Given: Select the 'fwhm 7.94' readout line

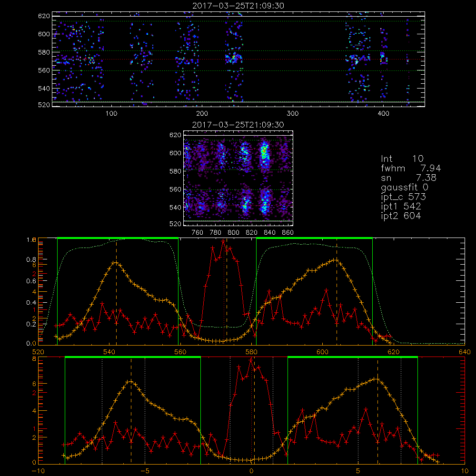Looking at the screenshot, I should 411,168.
